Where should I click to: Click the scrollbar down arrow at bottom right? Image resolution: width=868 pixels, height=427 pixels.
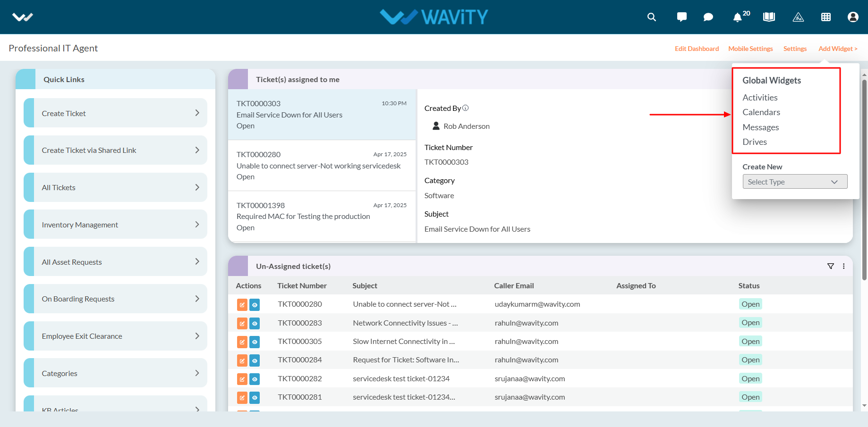tap(864, 406)
